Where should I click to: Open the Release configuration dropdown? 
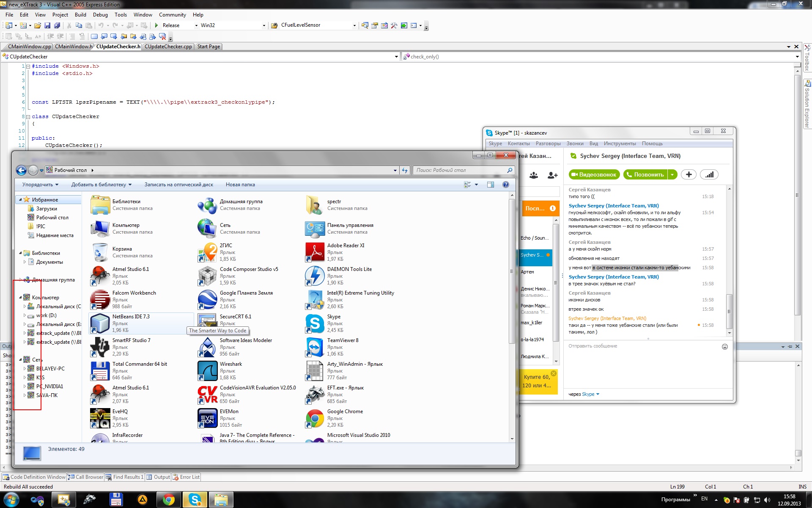coord(196,25)
